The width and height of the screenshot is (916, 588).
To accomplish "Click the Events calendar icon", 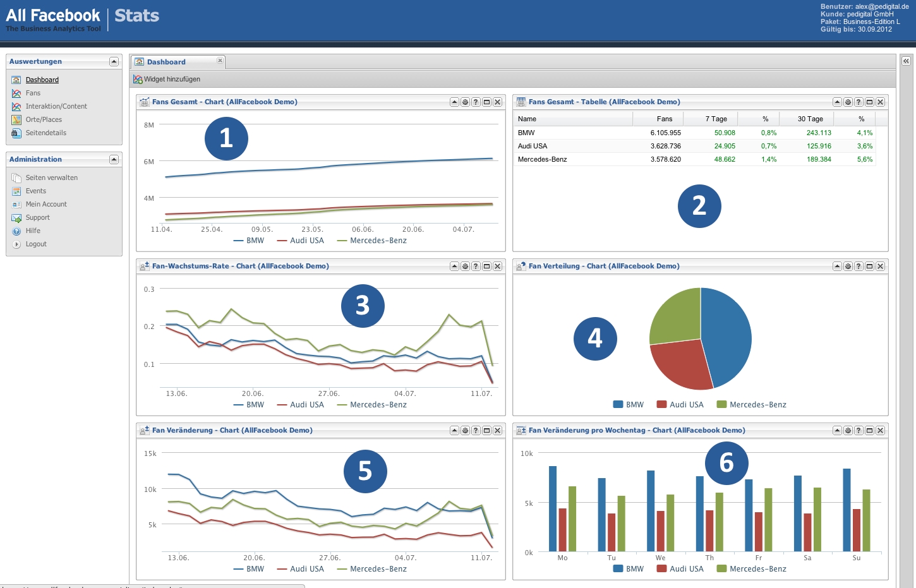I will pyautogui.click(x=16, y=191).
